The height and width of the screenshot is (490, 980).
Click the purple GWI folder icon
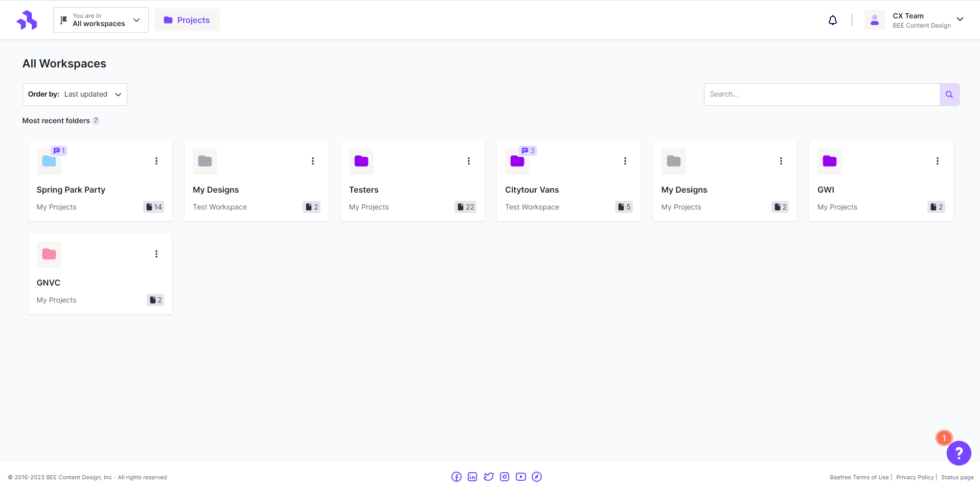[x=830, y=161]
